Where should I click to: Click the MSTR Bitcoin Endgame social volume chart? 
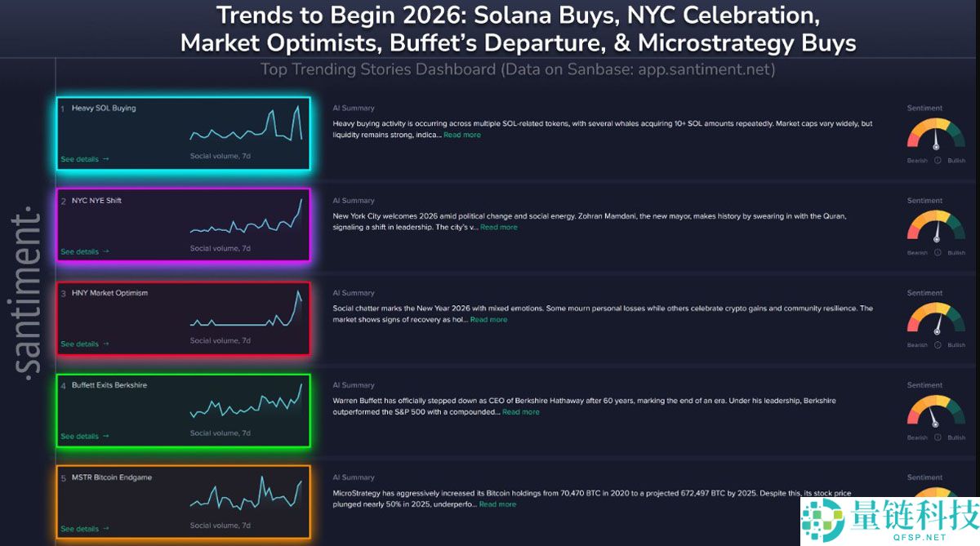tap(246, 495)
